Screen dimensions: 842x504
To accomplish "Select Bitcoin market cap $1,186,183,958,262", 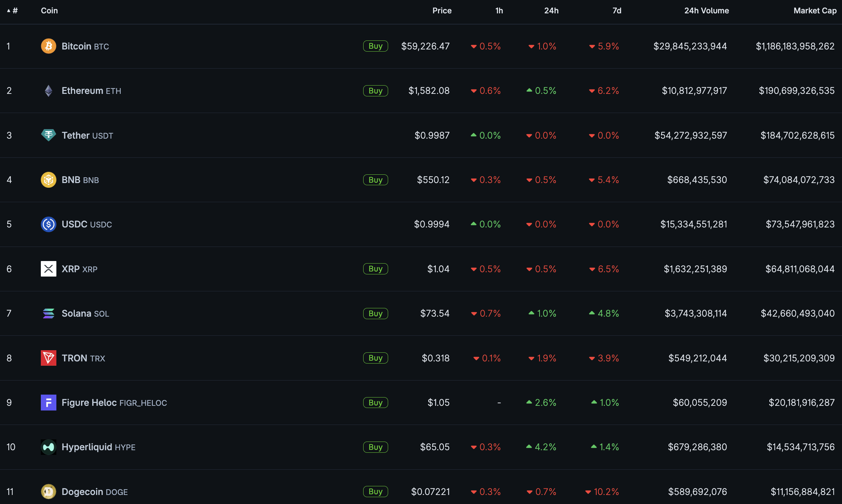I will (x=795, y=46).
